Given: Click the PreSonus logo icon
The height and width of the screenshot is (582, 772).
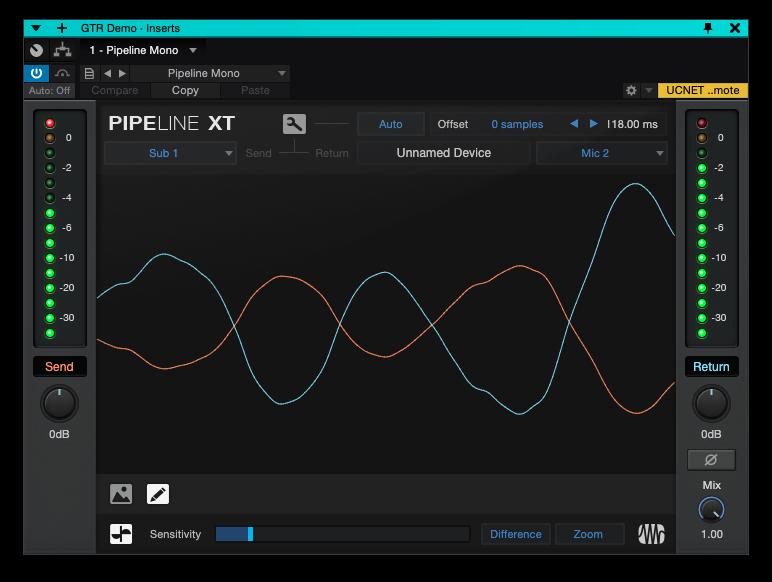Looking at the screenshot, I should click(651, 534).
